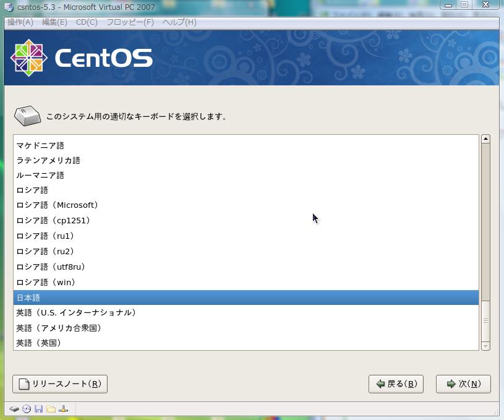Click the CD drive status icon
Screen dimensions: 504x420
pyautogui.click(x=27, y=409)
